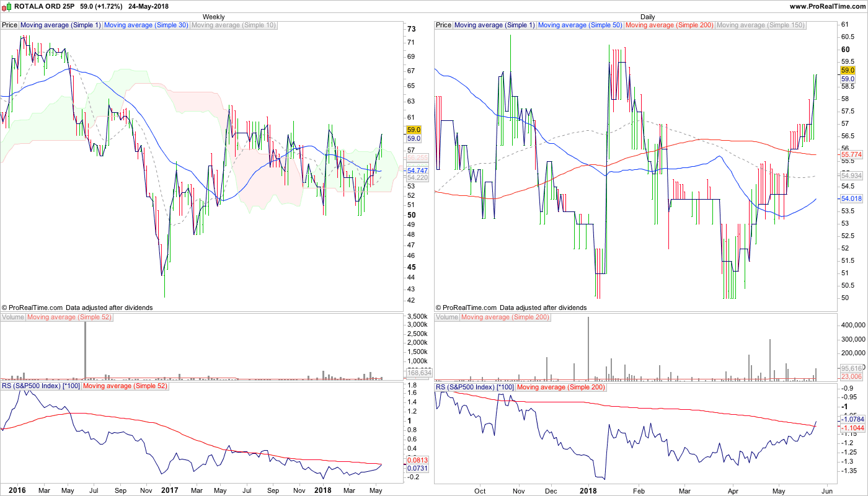Click the 2017 marker on the Weekly time axis
This screenshot has width=868, height=496.
point(169,490)
